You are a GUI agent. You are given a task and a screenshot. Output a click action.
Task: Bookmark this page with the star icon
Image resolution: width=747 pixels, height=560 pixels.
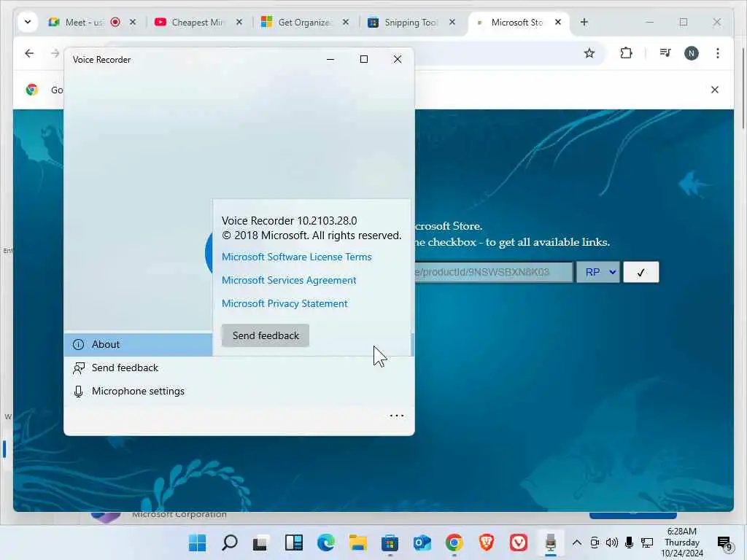(589, 53)
